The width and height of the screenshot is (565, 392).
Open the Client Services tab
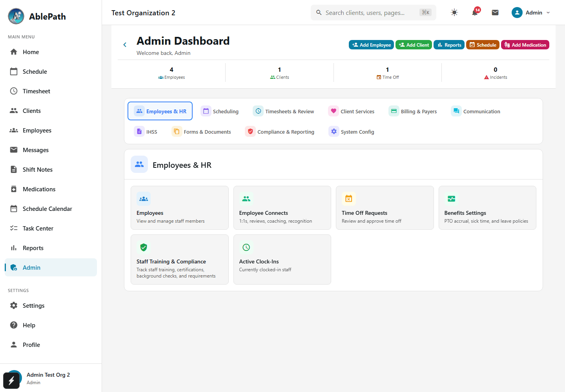[352, 111]
